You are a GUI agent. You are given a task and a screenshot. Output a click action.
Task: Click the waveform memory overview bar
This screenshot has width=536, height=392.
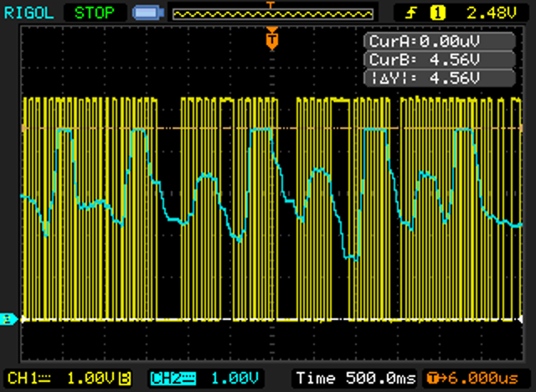tap(273, 14)
